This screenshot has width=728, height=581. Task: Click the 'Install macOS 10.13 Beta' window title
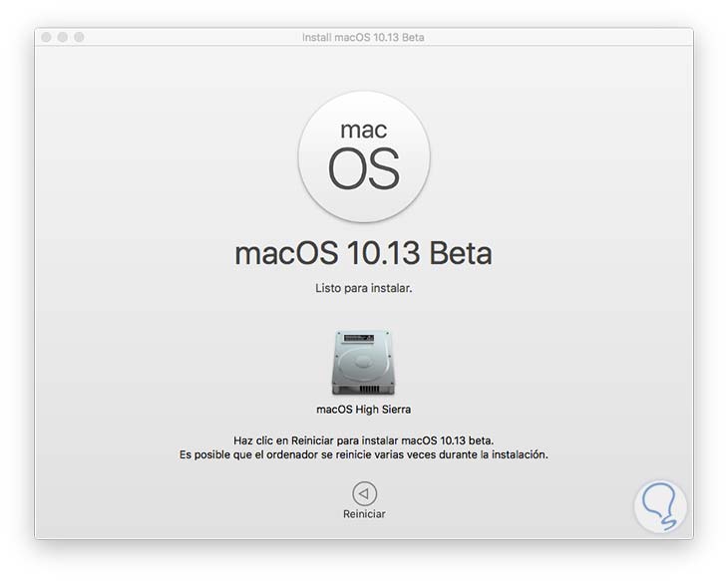[363, 38]
